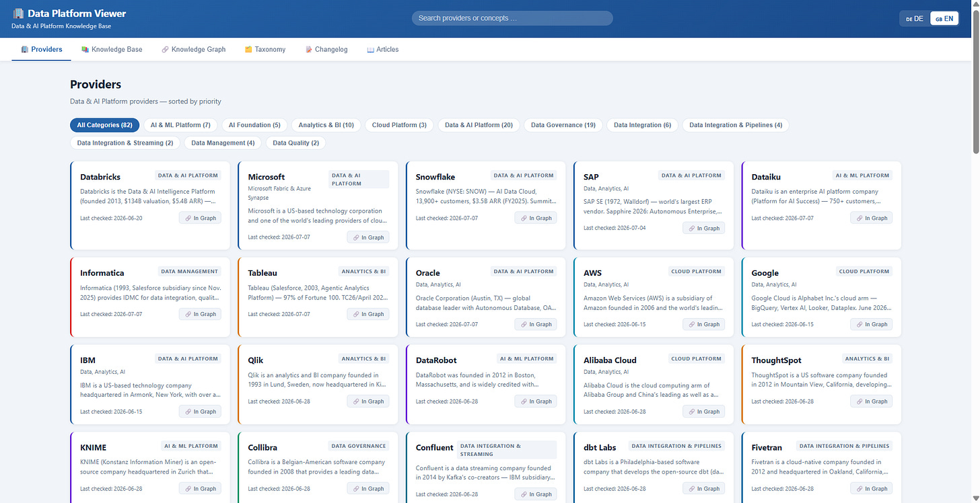
Task: Click Last checked: 2026-06-20 on Databricks card
Action: pyautogui.click(x=111, y=218)
